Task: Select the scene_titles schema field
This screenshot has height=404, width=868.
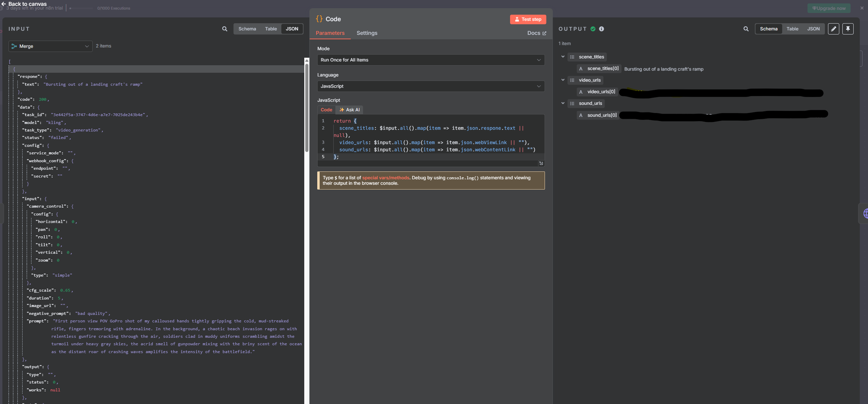Action: tap(587, 57)
